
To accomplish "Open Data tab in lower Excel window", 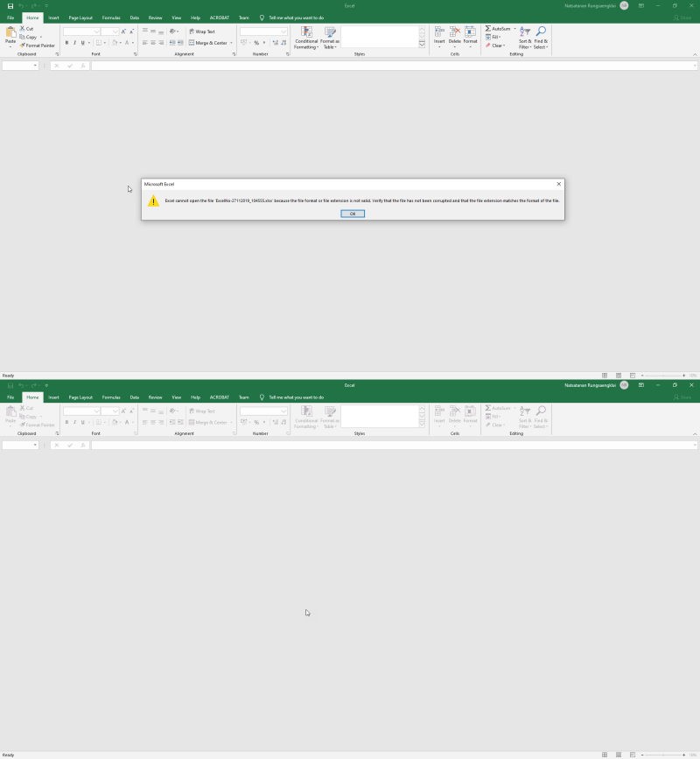I will pyautogui.click(x=135, y=397).
